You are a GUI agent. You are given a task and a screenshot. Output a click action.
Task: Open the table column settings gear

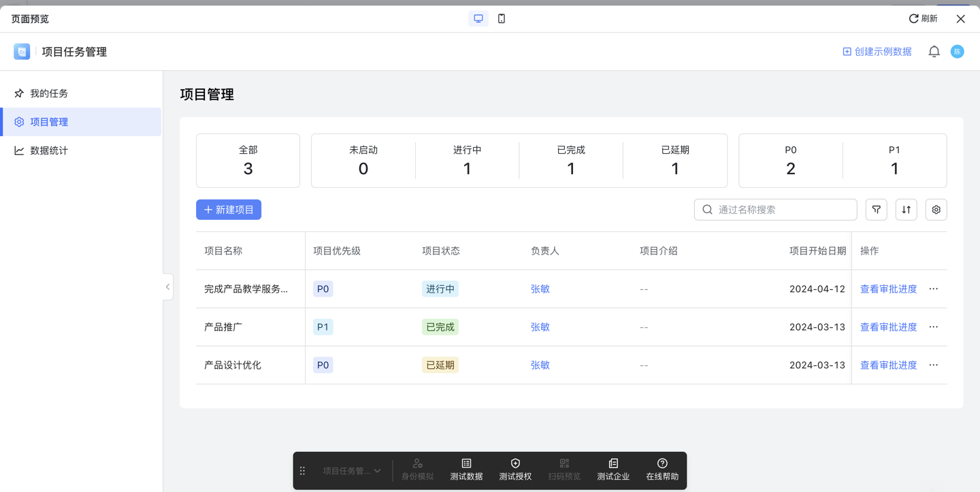[x=936, y=210]
